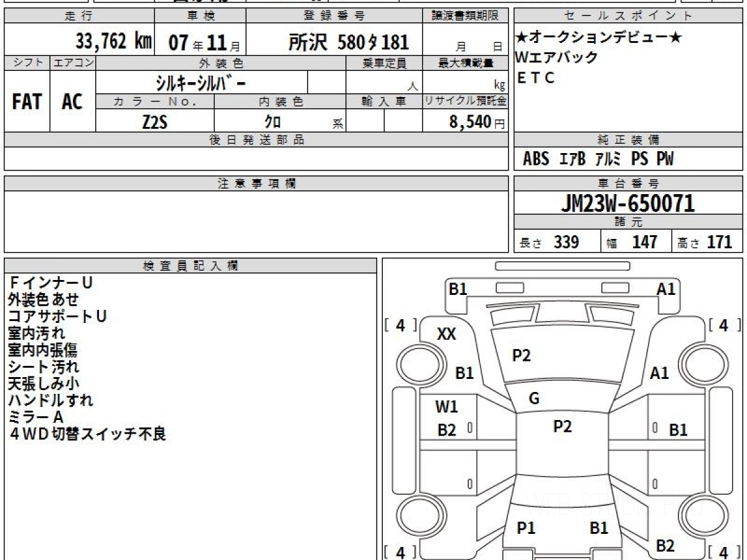Select the W1 mark on the diagram door
The width and height of the screenshot is (747, 560).
coord(446,407)
